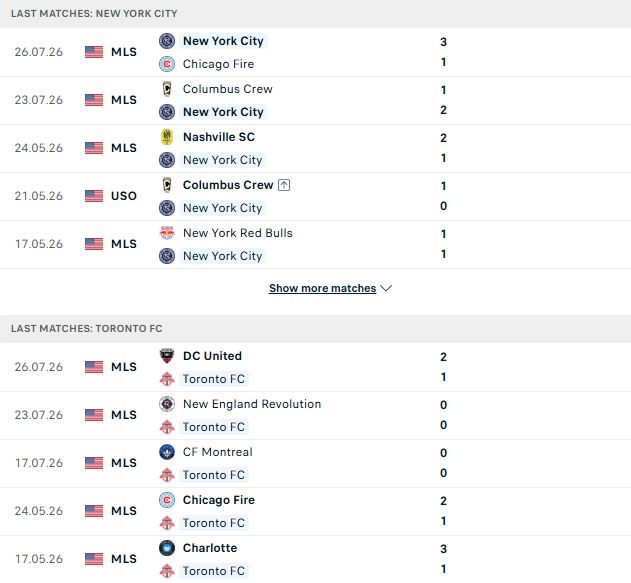Click the CF Montreal badge icon

167,452
